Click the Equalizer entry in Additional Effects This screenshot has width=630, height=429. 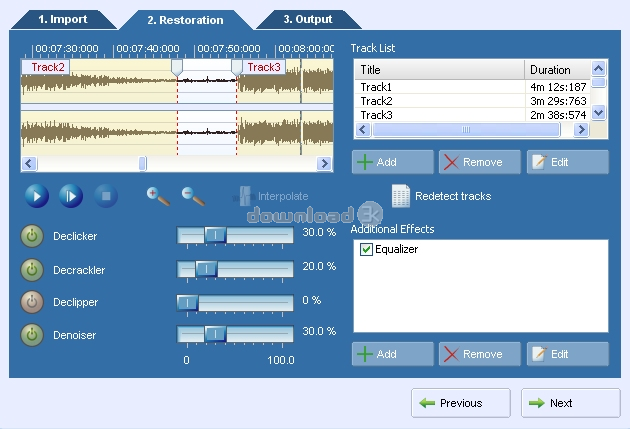click(397, 249)
